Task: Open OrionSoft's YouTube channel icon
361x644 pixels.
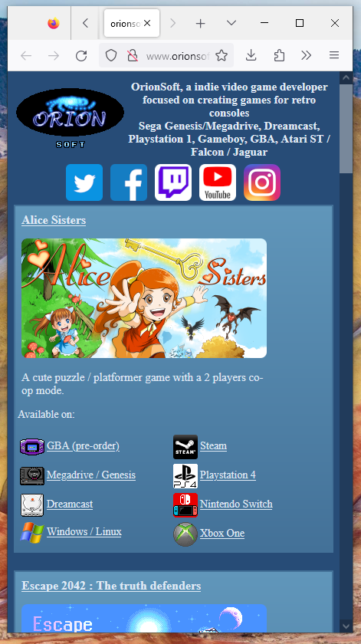Action: click(218, 182)
